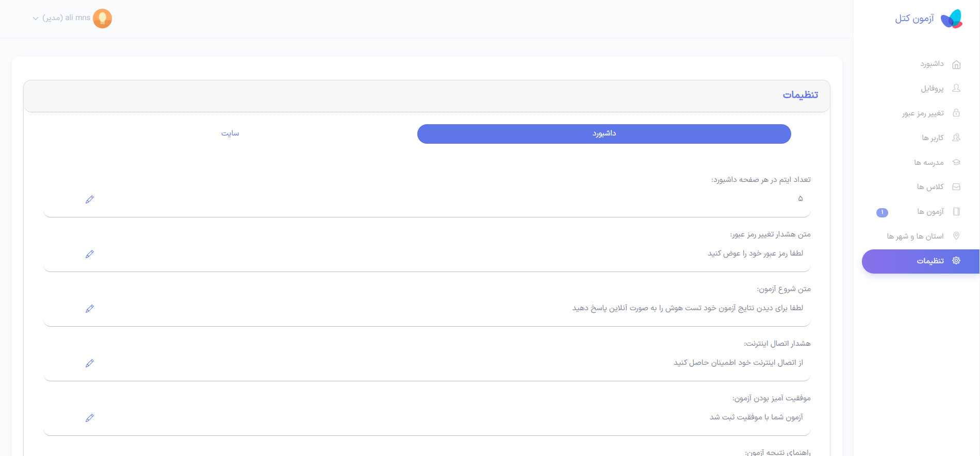Click the تنظیمات active sidebar item
980x456 pixels.
tap(930, 261)
